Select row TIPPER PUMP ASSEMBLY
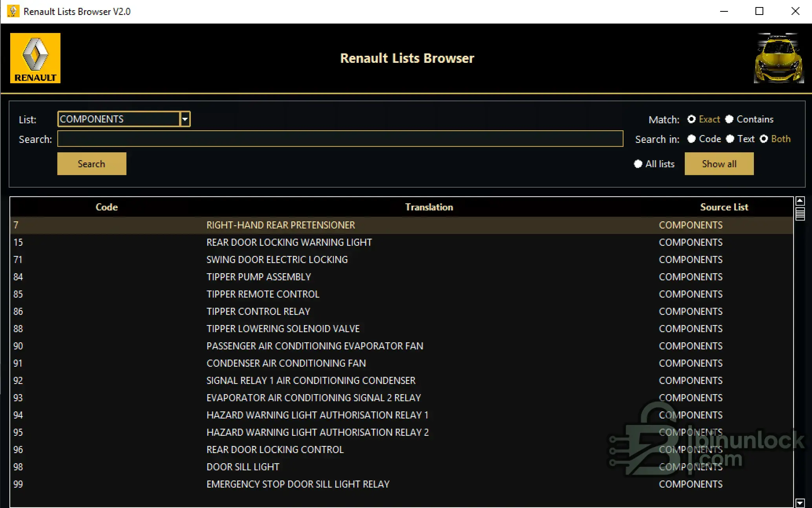The height and width of the screenshot is (508, 812). point(401,277)
